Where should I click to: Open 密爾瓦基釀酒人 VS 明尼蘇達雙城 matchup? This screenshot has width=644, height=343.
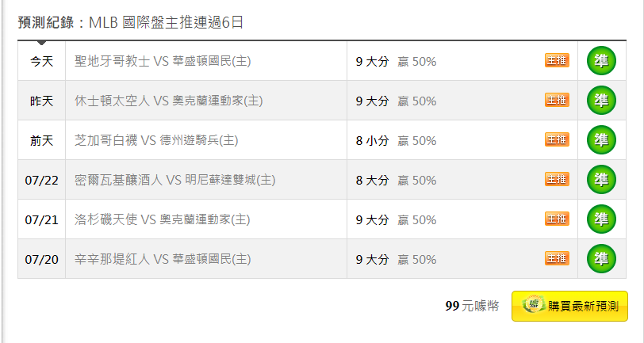[175, 180]
